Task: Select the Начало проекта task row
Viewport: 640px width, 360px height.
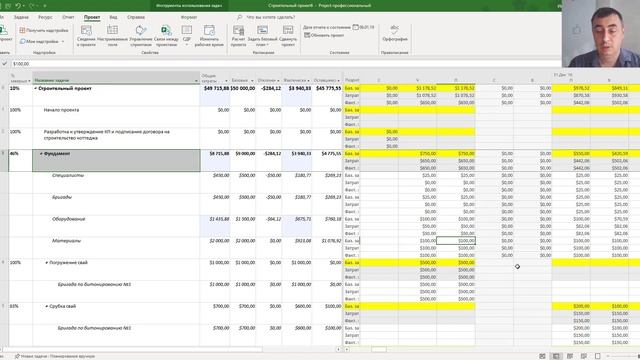Action: click(61, 110)
